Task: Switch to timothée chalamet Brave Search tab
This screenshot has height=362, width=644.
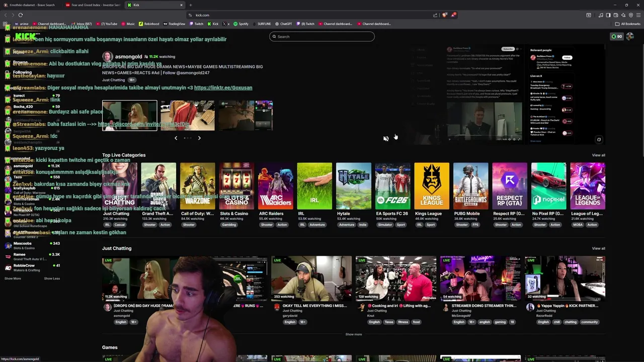Action: (x=32, y=5)
